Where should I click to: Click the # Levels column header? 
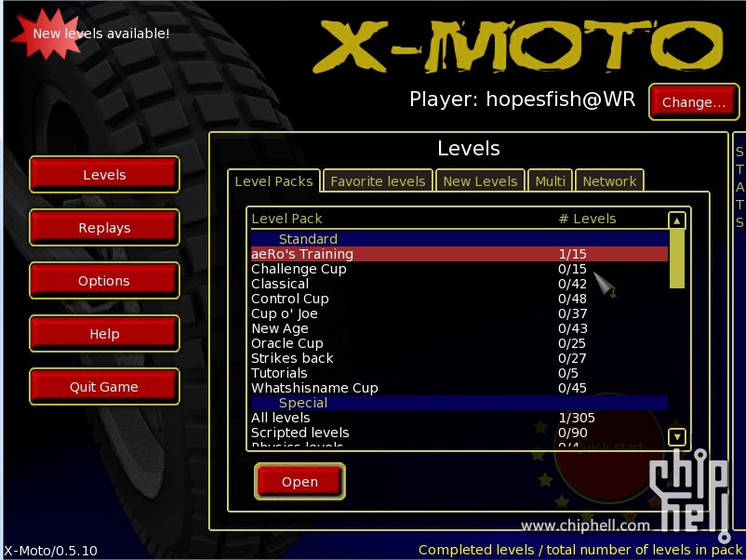tap(587, 219)
